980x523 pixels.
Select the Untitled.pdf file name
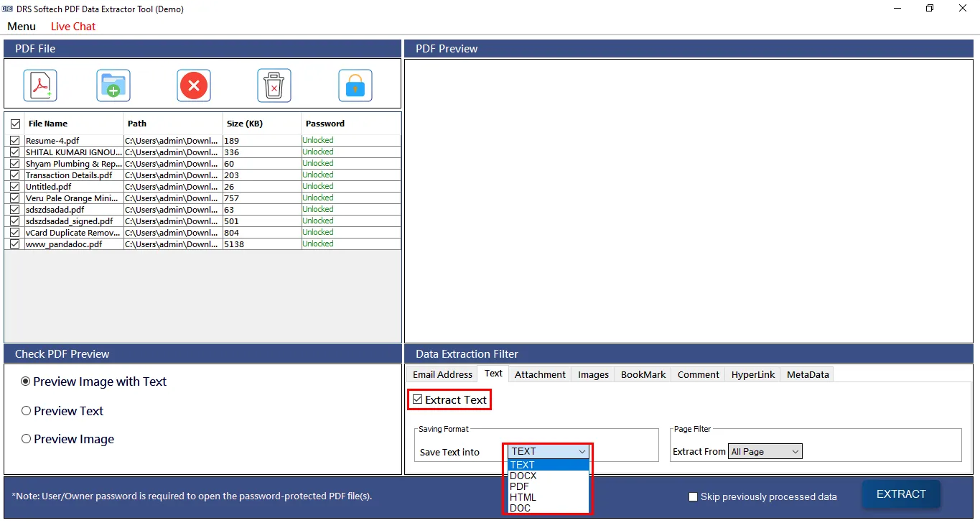(49, 187)
